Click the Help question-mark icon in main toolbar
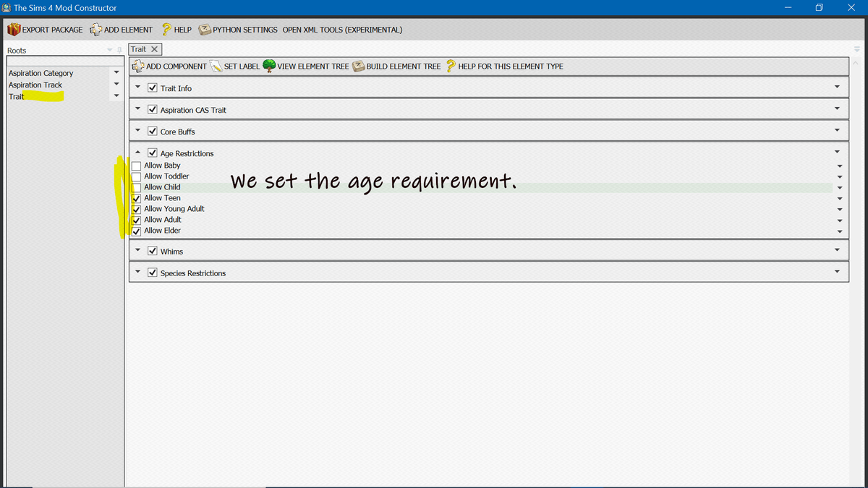868x488 pixels. [164, 30]
